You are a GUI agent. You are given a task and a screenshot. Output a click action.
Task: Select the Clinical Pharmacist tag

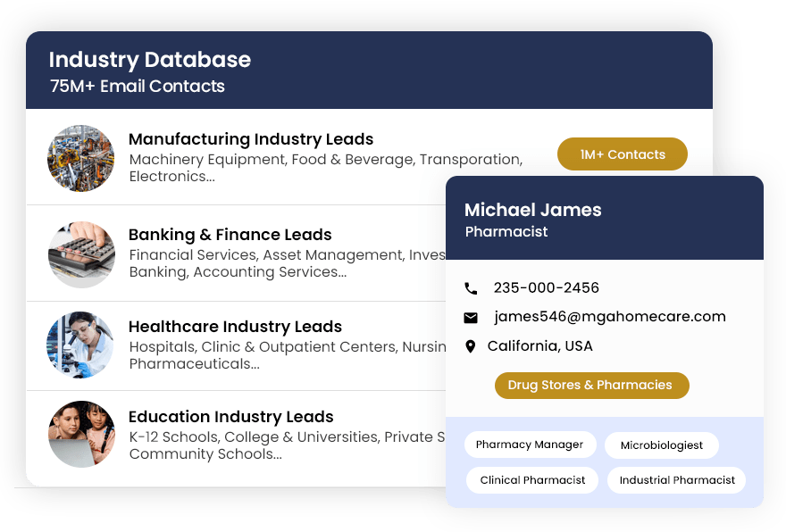tap(532, 480)
